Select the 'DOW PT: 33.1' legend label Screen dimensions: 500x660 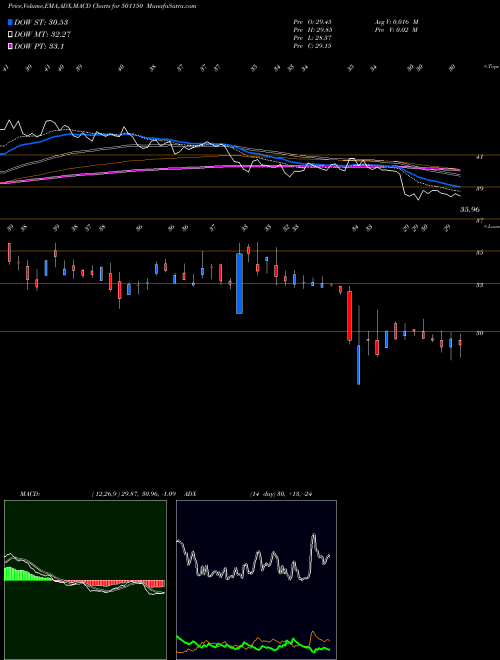39,46
